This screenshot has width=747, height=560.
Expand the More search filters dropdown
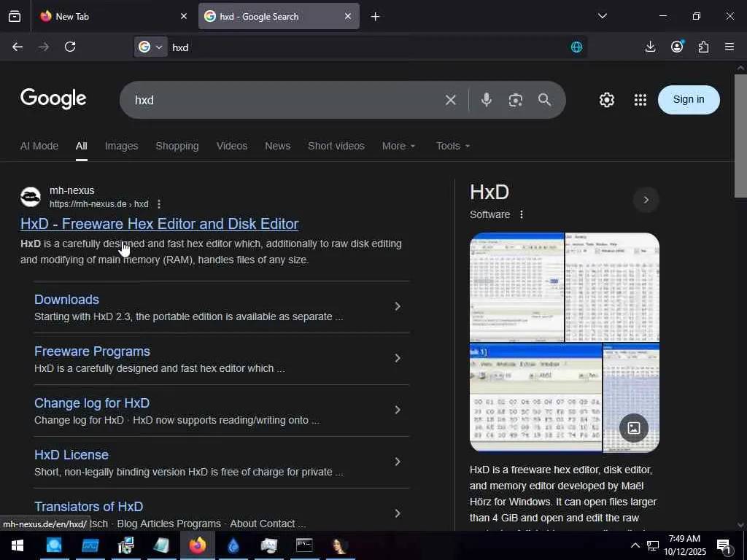[399, 146]
